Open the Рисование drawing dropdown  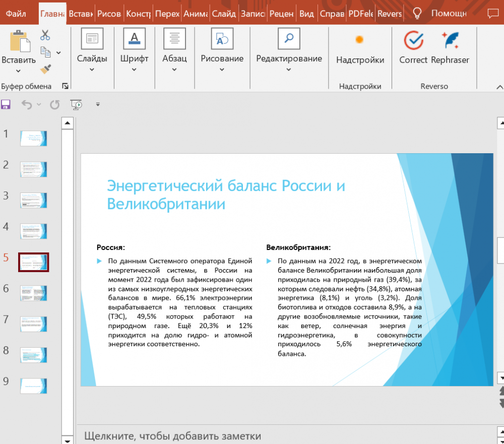(222, 50)
